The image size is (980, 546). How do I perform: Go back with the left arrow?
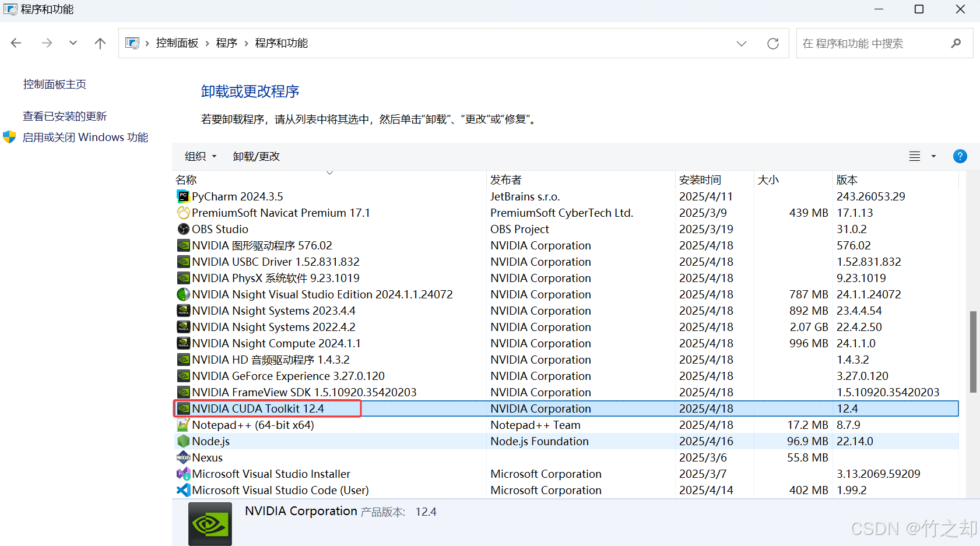pyautogui.click(x=16, y=43)
